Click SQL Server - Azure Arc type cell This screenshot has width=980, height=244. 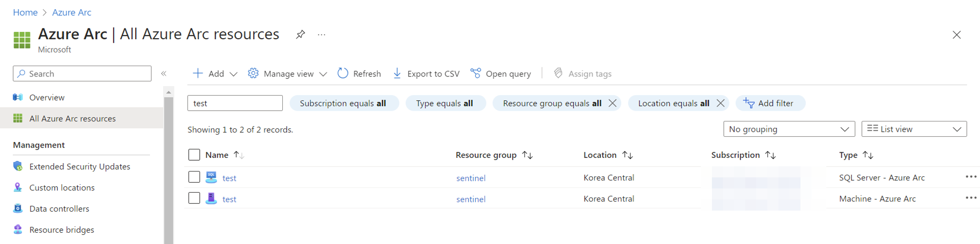pos(882,178)
